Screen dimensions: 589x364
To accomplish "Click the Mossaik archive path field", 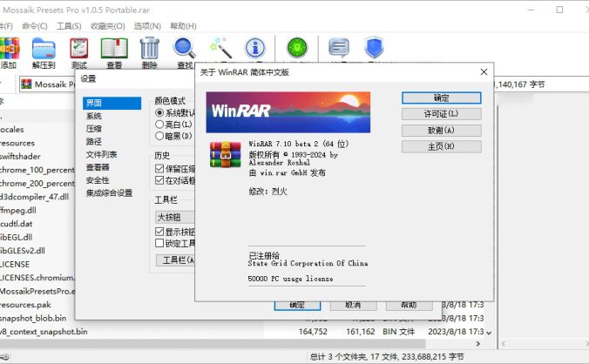I will [x=47, y=84].
